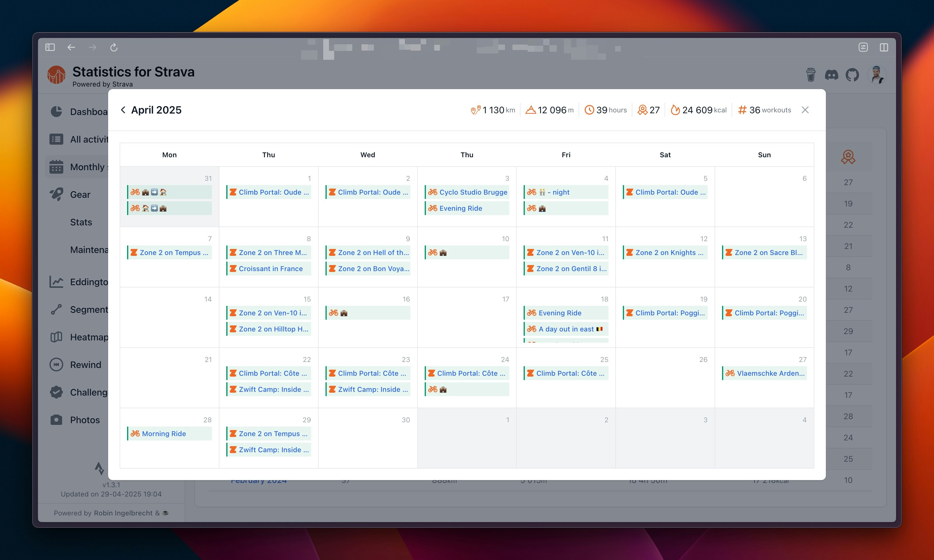Click the split view icon top right
Screen dimensions: 934x560
[884, 47]
